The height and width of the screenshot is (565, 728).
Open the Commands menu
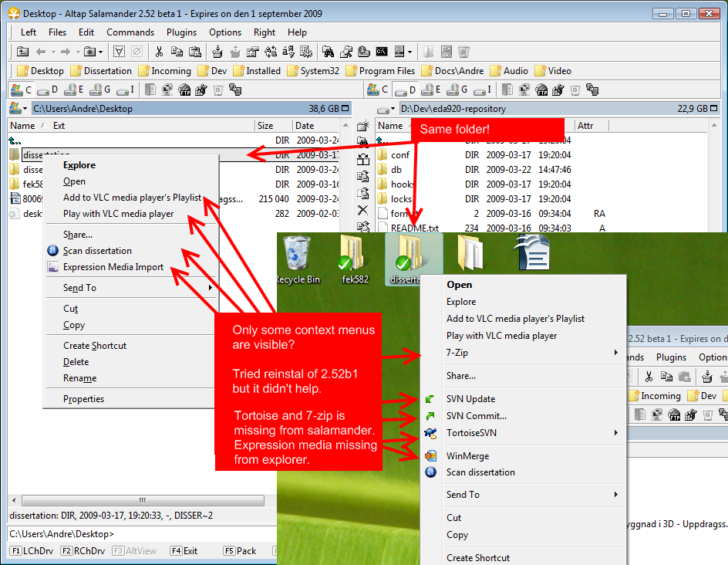130,32
